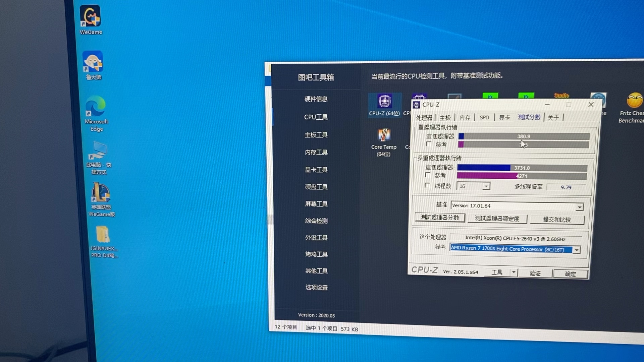This screenshot has width=644, height=362.
Task: Click the CPU-Z title bar chip icon
Action: click(x=416, y=105)
